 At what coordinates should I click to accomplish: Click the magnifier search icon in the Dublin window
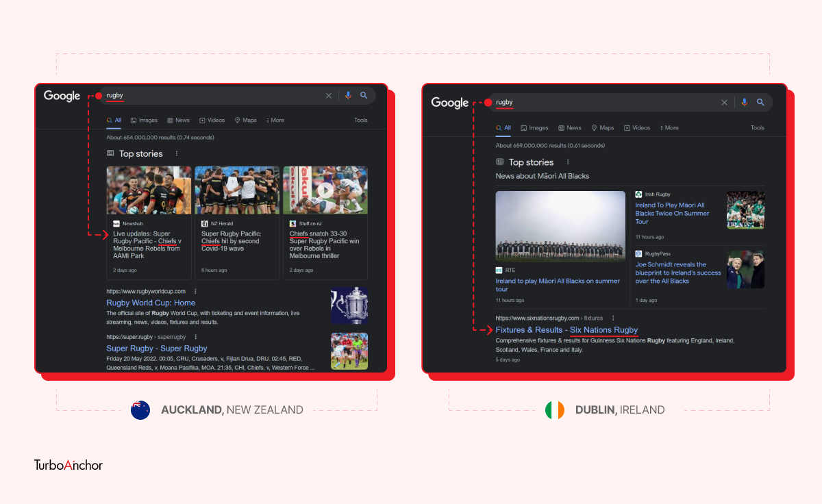coord(760,103)
